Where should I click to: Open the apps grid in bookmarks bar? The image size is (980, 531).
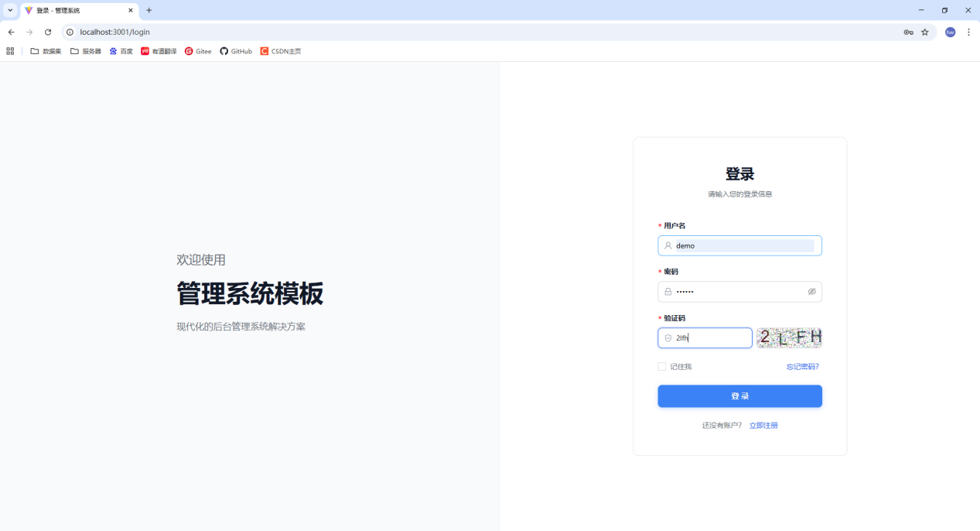tap(10, 51)
